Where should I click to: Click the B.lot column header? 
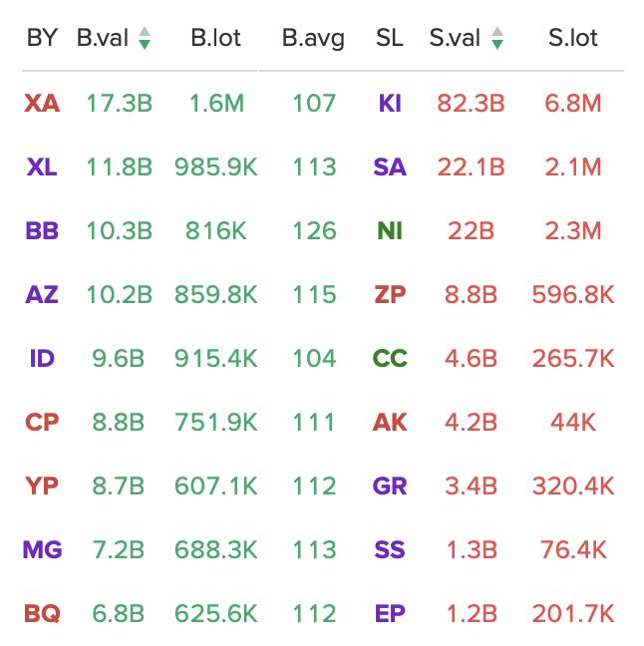[216, 38]
